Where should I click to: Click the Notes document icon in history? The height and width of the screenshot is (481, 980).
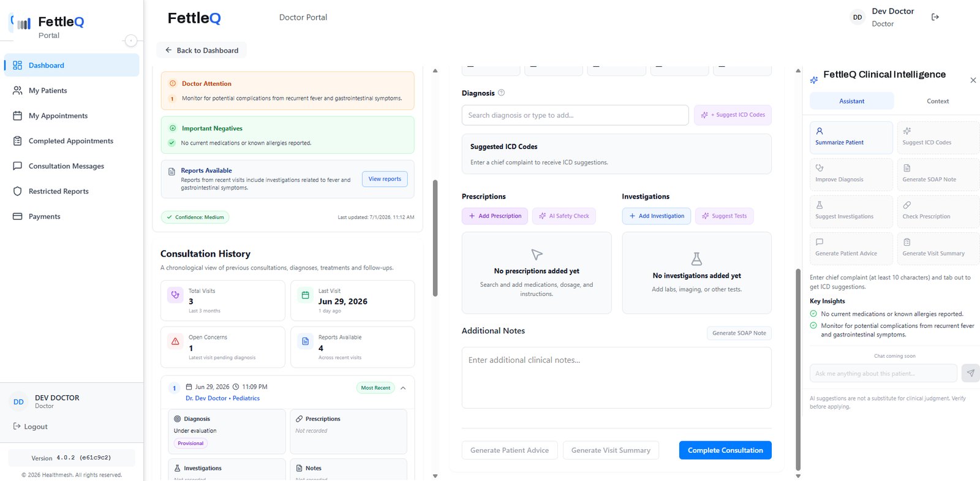pyautogui.click(x=299, y=468)
